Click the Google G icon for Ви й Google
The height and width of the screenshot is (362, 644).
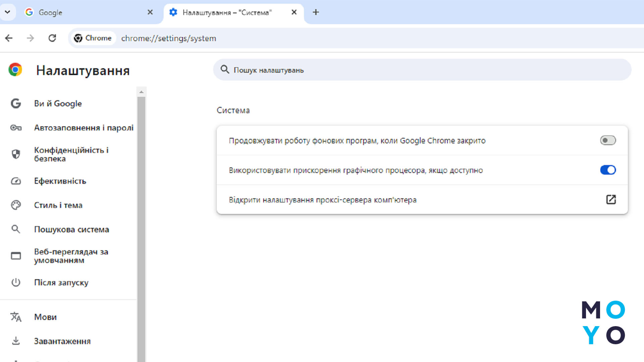click(16, 104)
